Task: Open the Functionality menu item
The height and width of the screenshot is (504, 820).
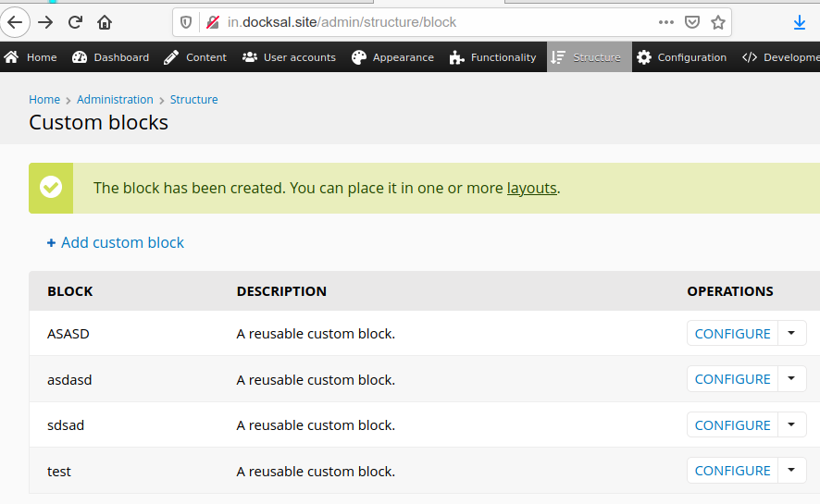Action: pos(492,57)
